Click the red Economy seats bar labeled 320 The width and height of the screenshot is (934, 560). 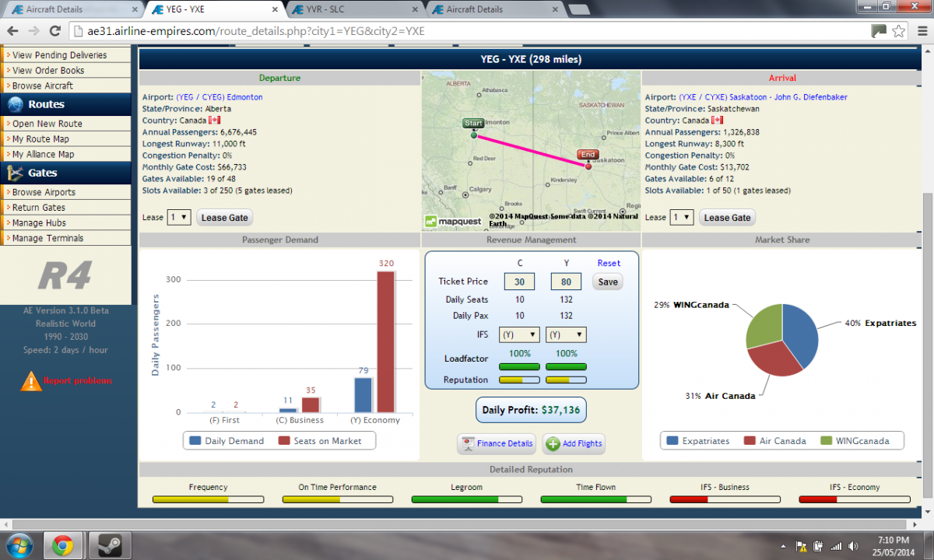pos(386,341)
